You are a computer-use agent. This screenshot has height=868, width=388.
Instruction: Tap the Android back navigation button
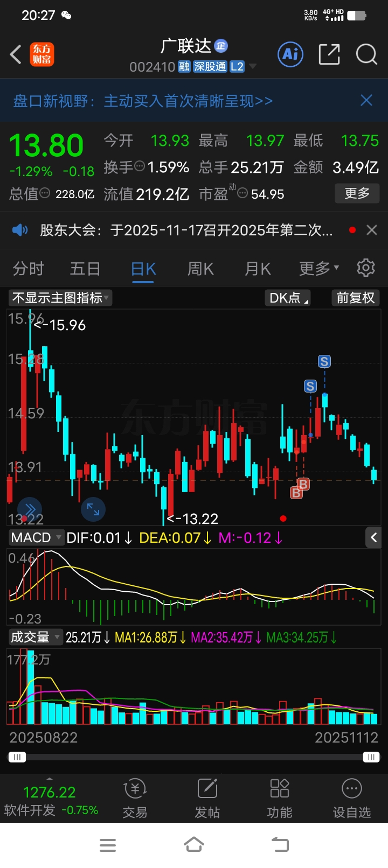280,845
